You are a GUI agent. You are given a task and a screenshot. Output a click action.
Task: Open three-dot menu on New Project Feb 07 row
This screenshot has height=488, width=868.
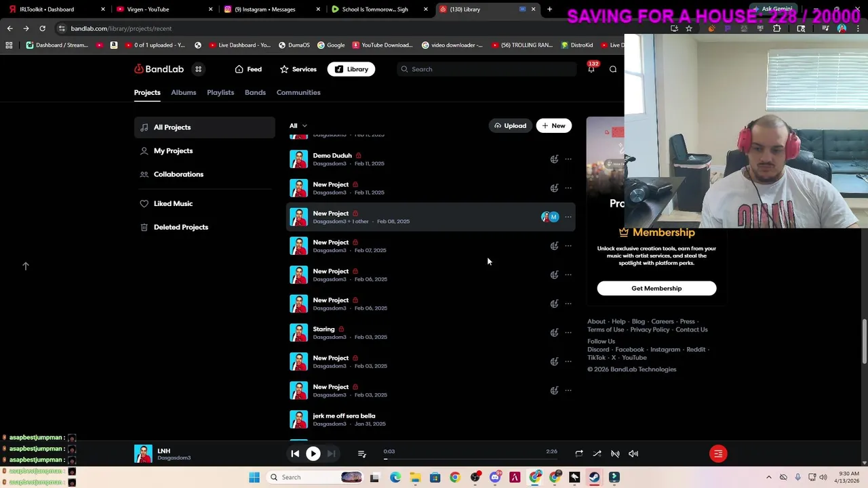tap(568, 246)
